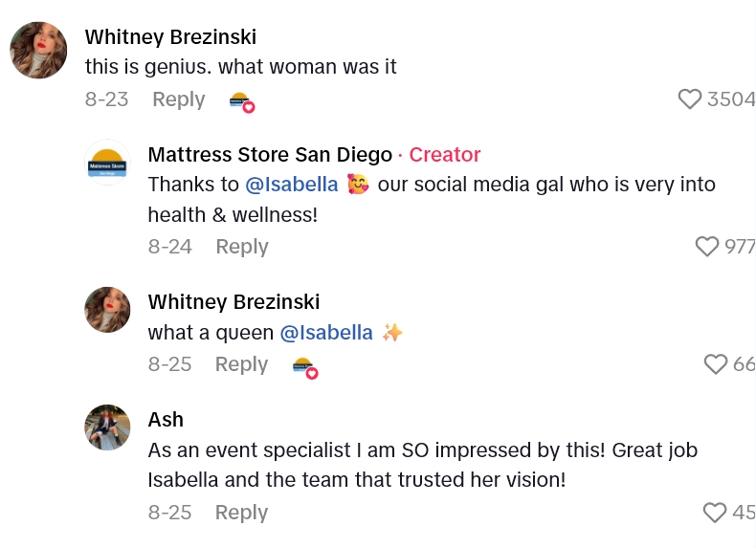The height and width of the screenshot is (548, 756).
Task: Reply to Whitney's "this is genius" comment
Action: [x=178, y=99]
